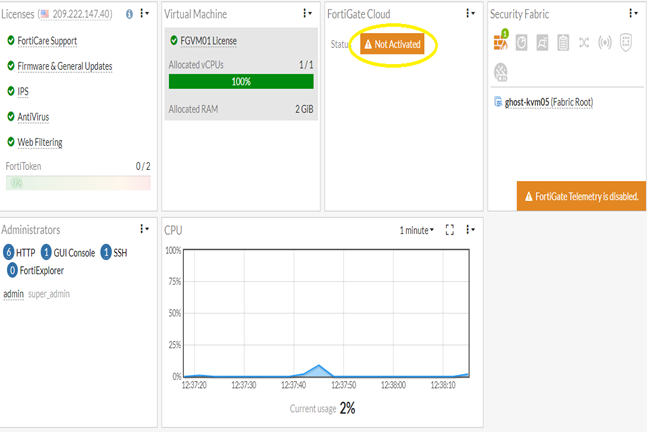This screenshot has height=432, width=647.
Task: Select ghost-kvm05 Fabric Root device
Action: click(x=548, y=102)
